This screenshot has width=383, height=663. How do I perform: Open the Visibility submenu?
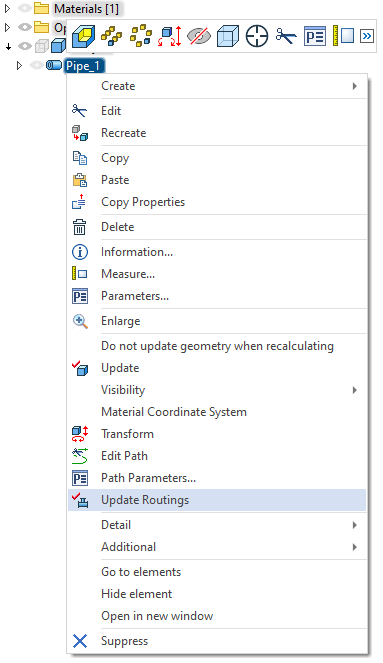pos(217,390)
